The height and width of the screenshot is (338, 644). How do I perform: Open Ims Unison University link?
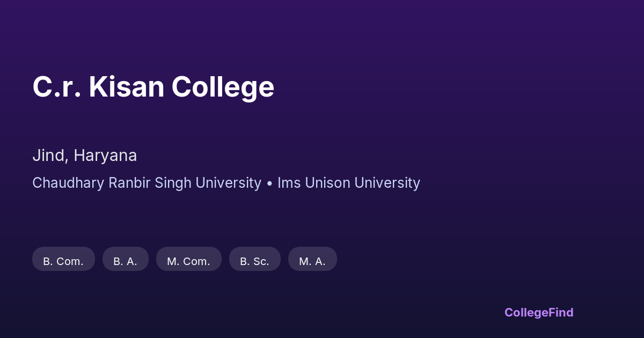coord(348,183)
